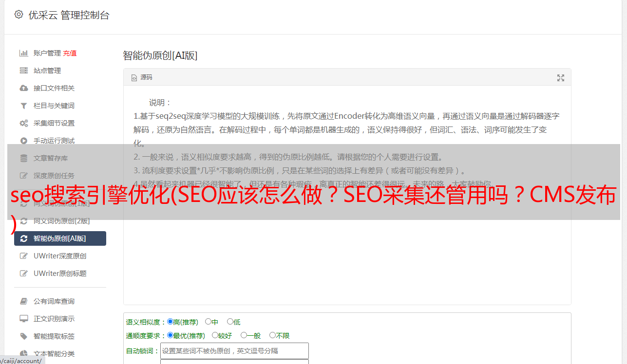This screenshot has width=627, height=364.
Task: Click the line starting 2. 一般来说
Action: [x=288, y=157]
